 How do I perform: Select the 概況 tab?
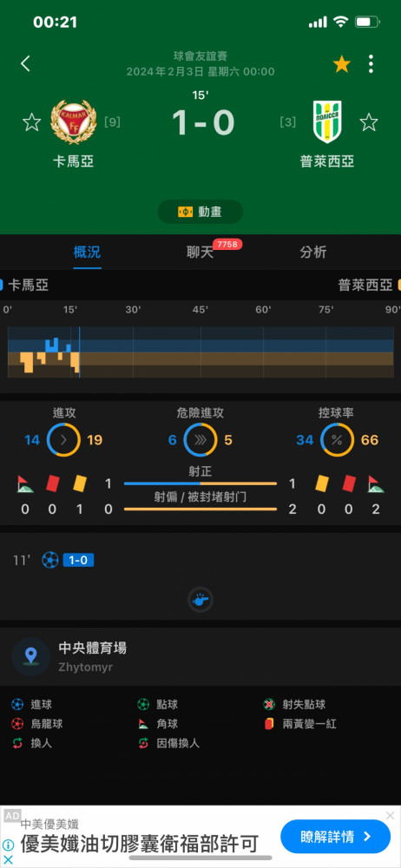(87, 253)
